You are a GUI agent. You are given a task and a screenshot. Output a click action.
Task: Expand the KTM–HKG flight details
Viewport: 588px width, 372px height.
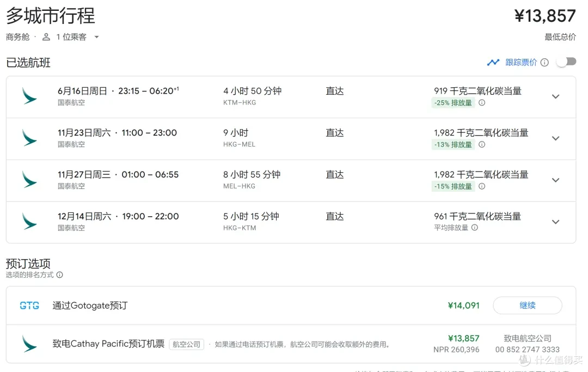coord(556,97)
